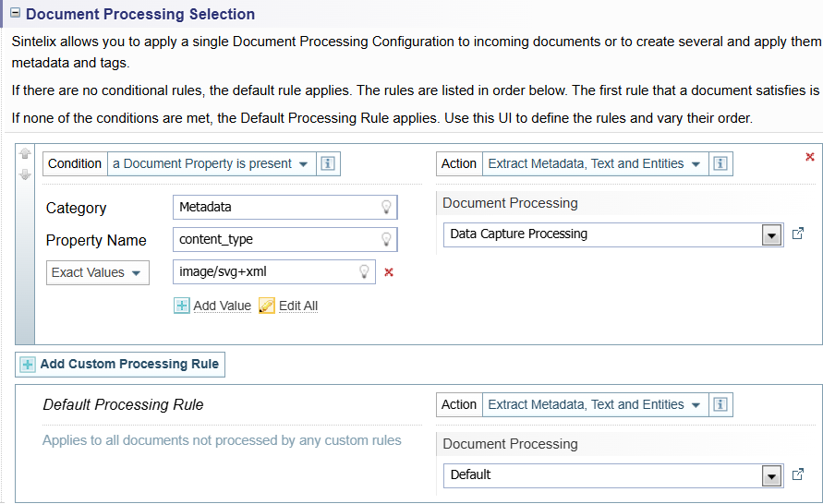
Task: Click the Add Custom Processing Rule button
Action: pos(120,365)
